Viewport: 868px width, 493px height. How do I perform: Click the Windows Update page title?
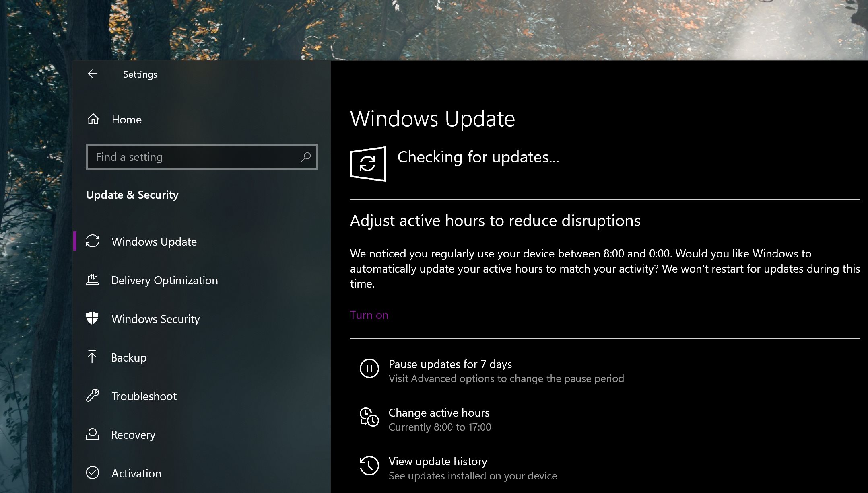[x=432, y=119]
